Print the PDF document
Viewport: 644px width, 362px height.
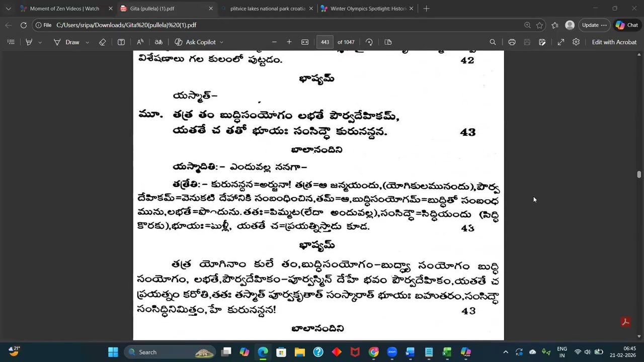coord(512,42)
